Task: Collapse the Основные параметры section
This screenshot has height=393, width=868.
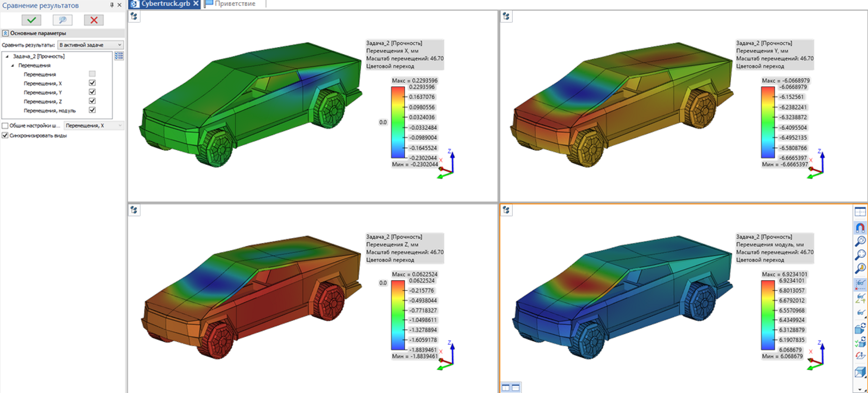Action: pyautogui.click(x=5, y=33)
